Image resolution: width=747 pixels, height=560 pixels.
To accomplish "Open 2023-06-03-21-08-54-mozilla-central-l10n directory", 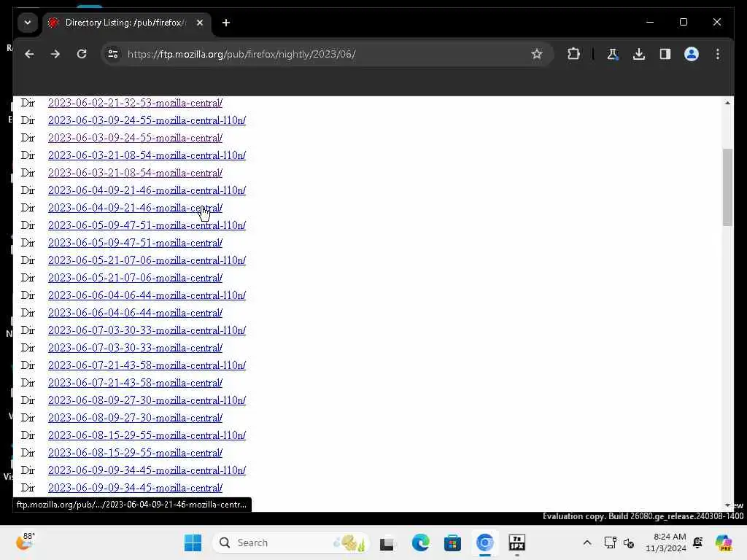I will pyautogui.click(x=147, y=155).
